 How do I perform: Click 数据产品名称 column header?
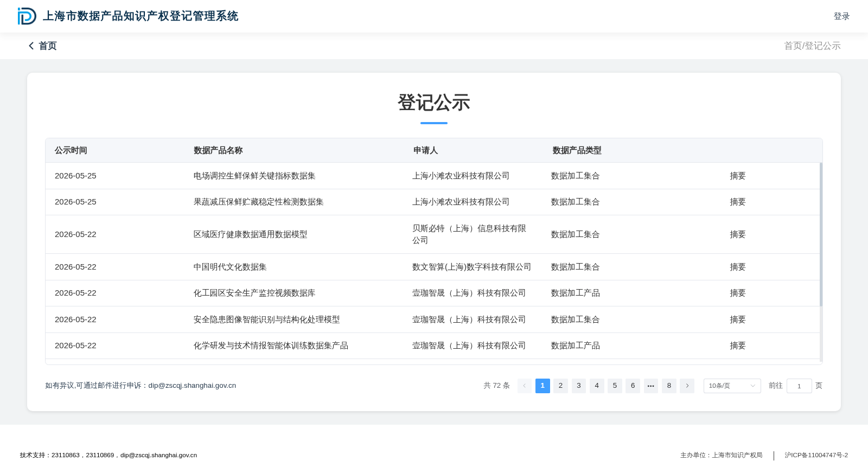(x=218, y=150)
